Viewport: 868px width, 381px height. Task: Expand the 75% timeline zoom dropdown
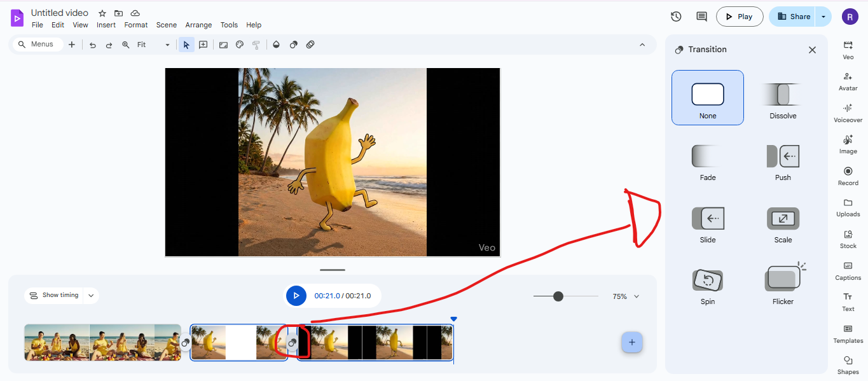click(x=637, y=296)
